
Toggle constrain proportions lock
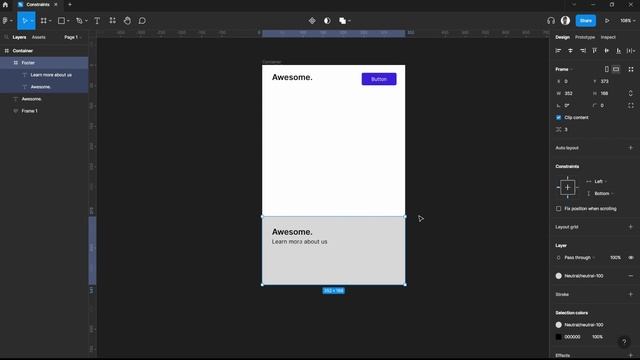pyautogui.click(x=631, y=93)
